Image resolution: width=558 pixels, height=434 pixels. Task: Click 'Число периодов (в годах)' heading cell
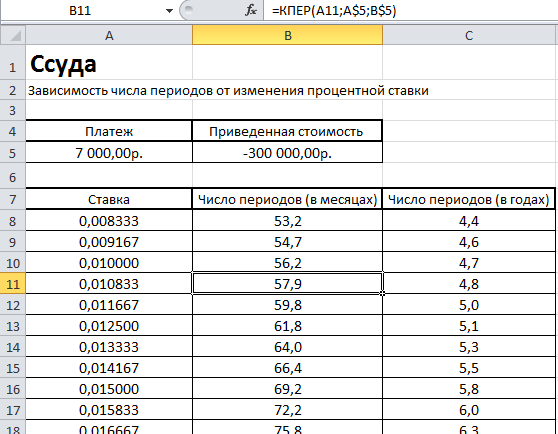pyautogui.click(x=469, y=199)
